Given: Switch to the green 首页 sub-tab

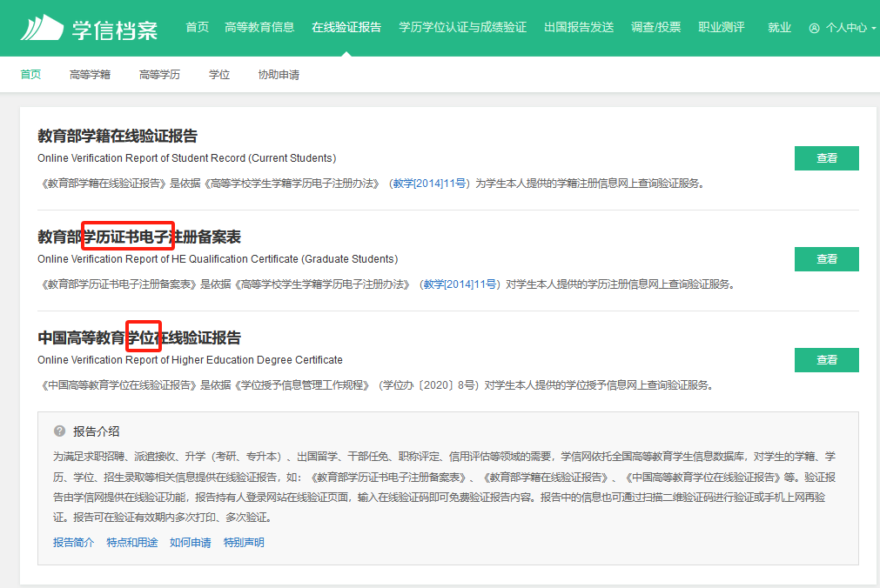Looking at the screenshot, I should pos(30,75).
